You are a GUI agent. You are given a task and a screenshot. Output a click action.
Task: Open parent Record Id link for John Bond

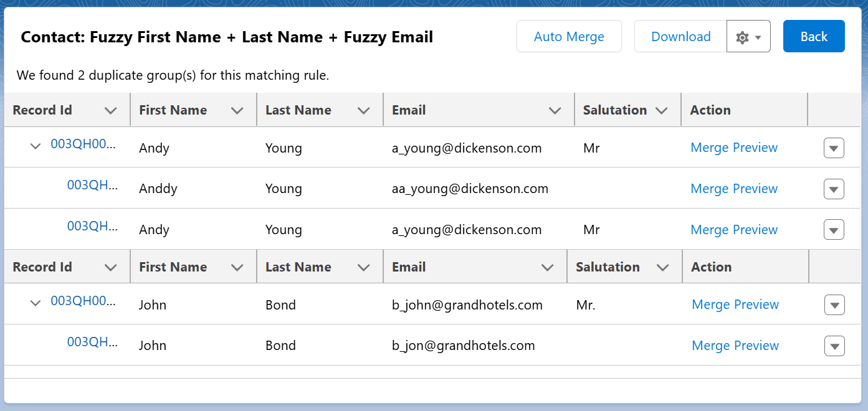[x=83, y=301]
